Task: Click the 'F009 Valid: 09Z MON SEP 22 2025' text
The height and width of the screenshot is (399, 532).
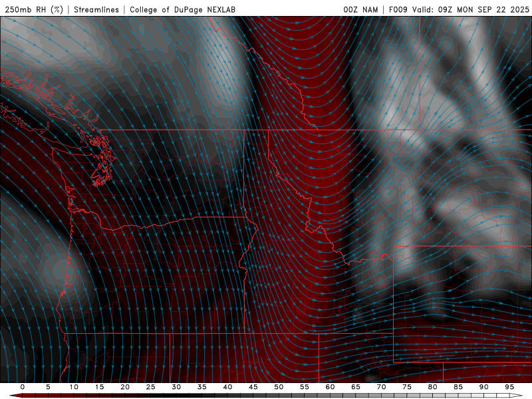Action: pyautogui.click(x=459, y=9)
